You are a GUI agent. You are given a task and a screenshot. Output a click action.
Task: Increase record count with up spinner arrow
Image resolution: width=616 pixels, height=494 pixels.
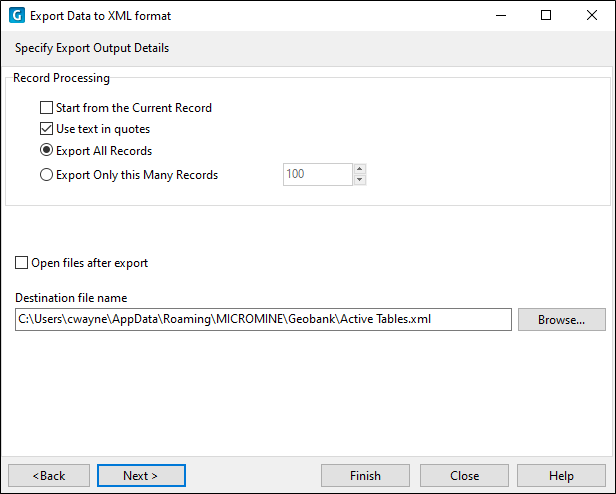[359, 169]
